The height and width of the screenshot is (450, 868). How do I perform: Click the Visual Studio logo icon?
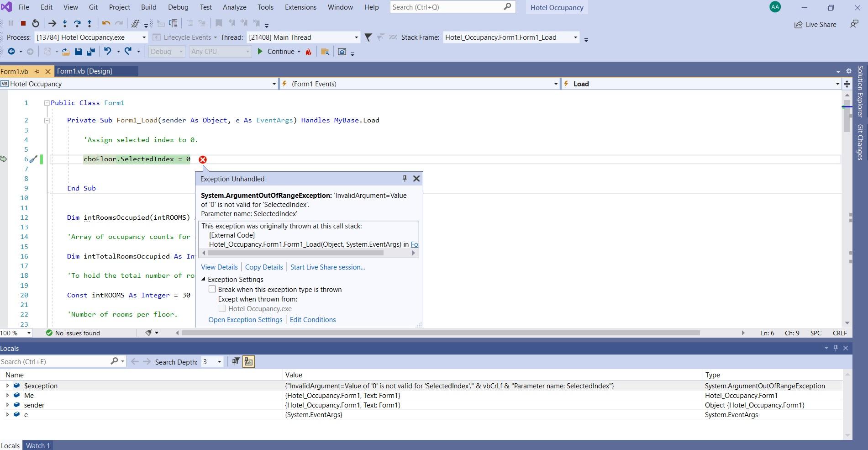pyautogui.click(x=6, y=7)
